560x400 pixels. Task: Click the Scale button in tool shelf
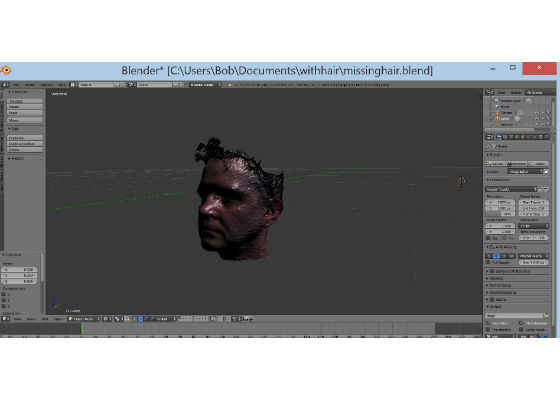25,112
